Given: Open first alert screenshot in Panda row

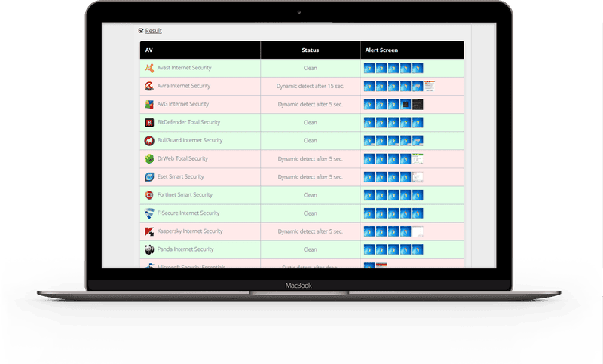Looking at the screenshot, I should tap(369, 249).
